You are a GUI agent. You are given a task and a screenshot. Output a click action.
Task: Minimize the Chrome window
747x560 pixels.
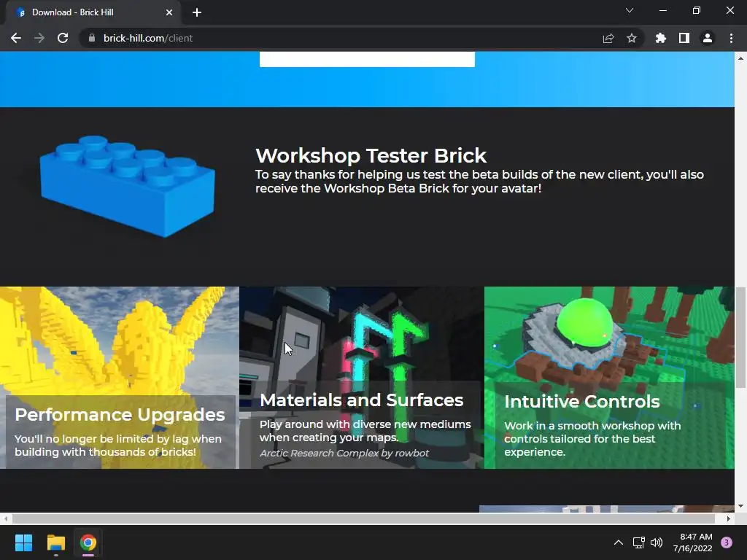(662, 10)
